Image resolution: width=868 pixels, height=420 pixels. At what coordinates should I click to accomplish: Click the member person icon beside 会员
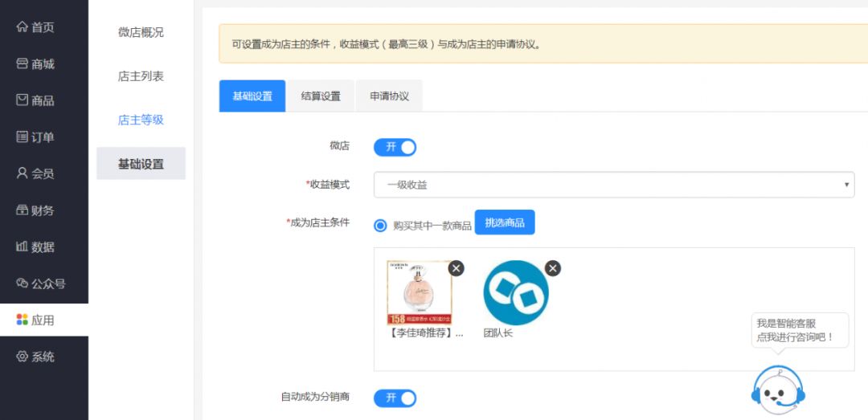pos(22,173)
